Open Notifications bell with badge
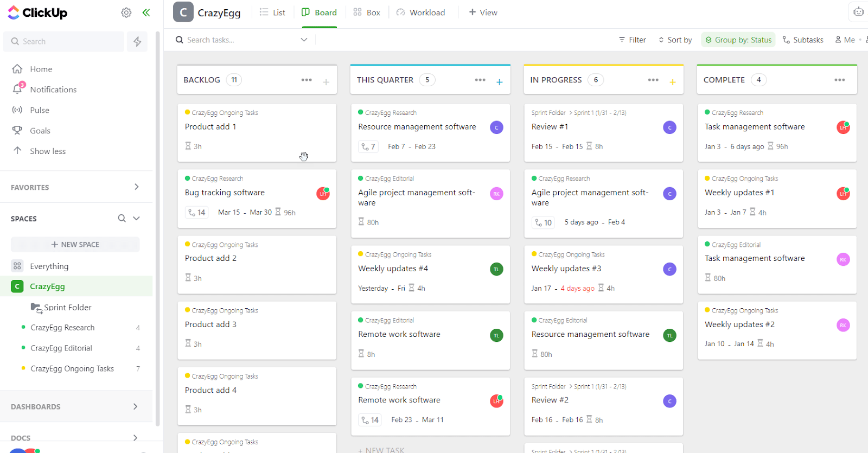 point(18,88)
